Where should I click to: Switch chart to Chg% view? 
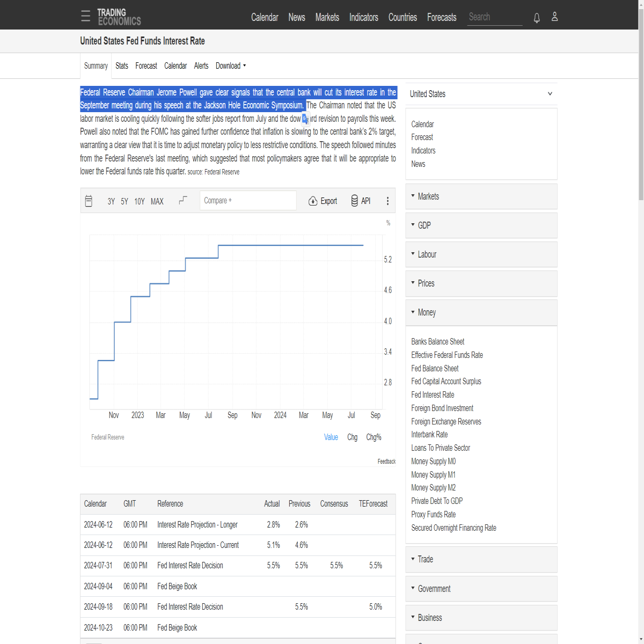[x=374, y=437]
